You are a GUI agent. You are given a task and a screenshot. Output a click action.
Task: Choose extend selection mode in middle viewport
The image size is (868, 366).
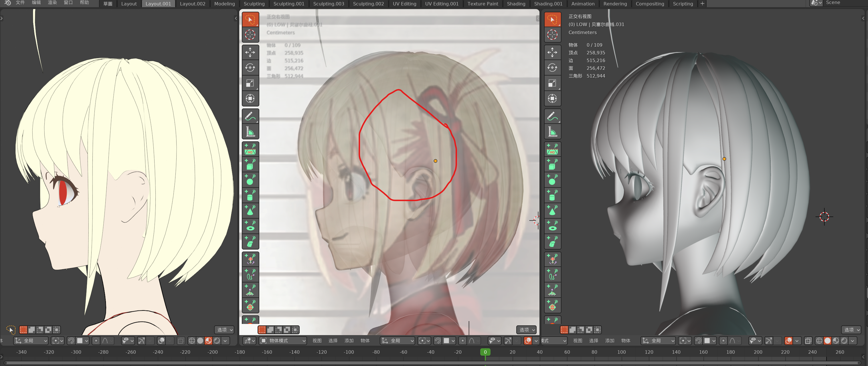(x=270, y=330)
